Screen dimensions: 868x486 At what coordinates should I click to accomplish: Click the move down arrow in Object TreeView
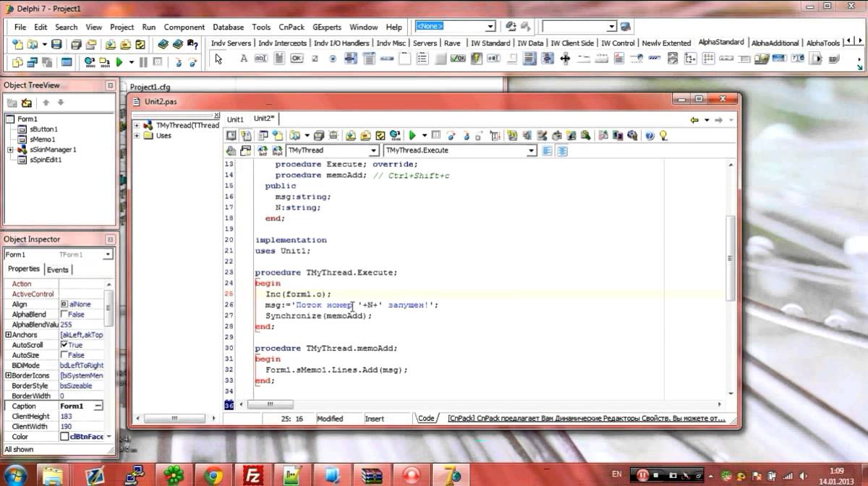click(61, 103)
